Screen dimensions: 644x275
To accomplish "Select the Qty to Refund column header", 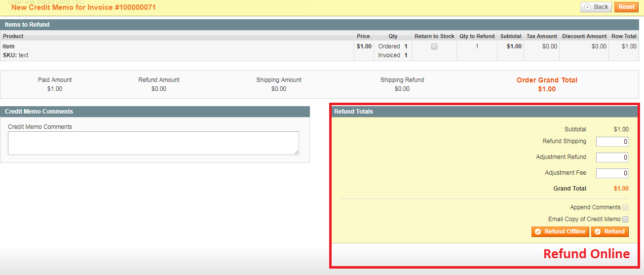I will point(477,36).
